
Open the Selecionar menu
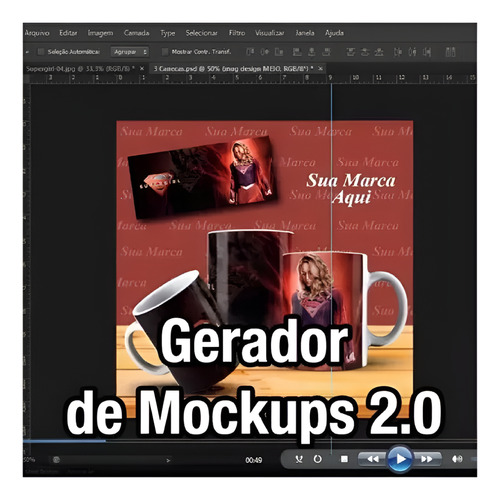click(202, 33)
